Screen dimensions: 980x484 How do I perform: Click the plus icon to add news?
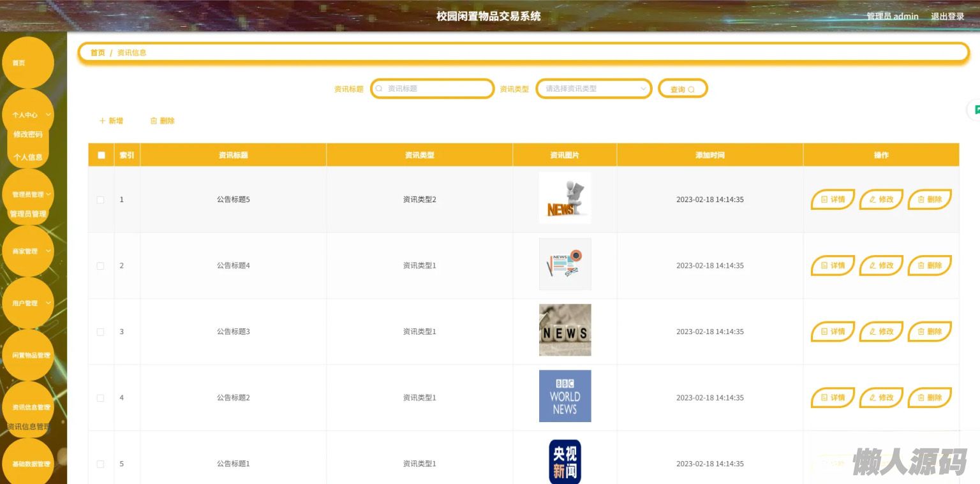click(x=102, y=121)
